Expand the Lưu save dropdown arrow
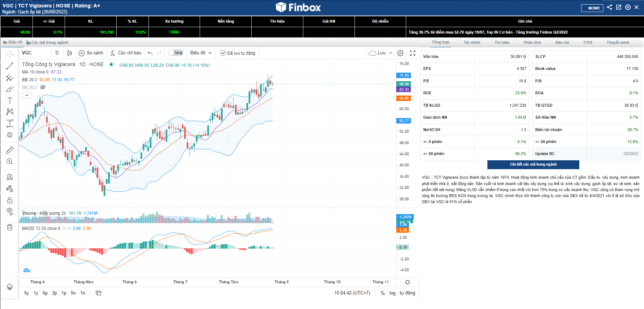This screenshot has height=309, width=644. tap(391, 53)
